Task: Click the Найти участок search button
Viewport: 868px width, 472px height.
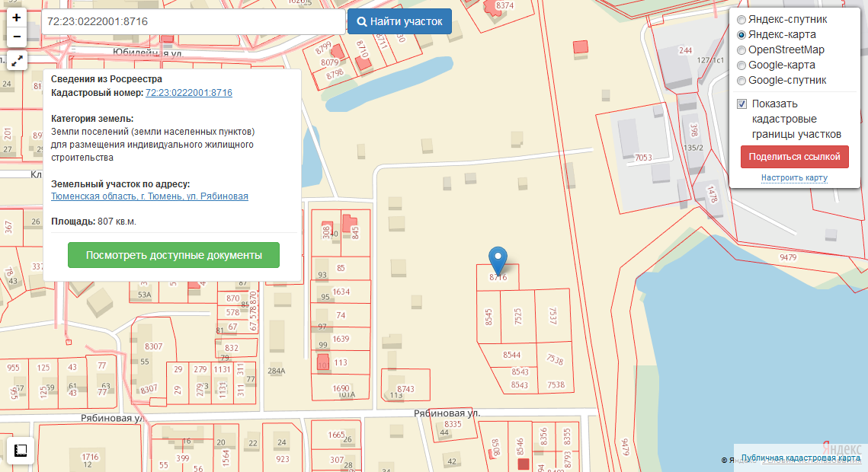Action: coord(399,21)
